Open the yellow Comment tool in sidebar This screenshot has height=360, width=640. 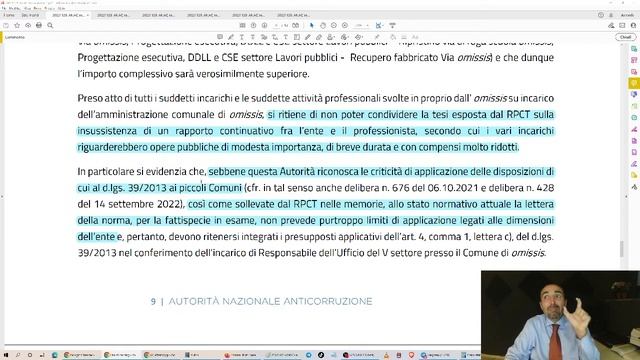coord(634,83)
